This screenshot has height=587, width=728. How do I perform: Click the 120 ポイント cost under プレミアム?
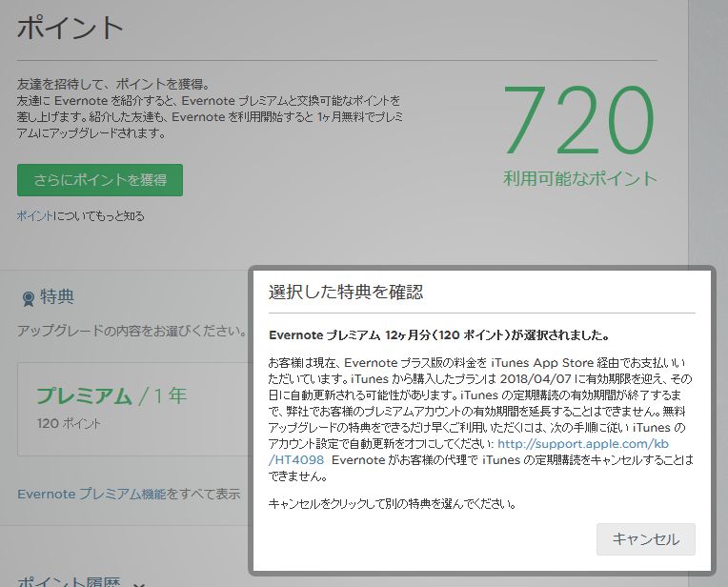coord(69,423)
